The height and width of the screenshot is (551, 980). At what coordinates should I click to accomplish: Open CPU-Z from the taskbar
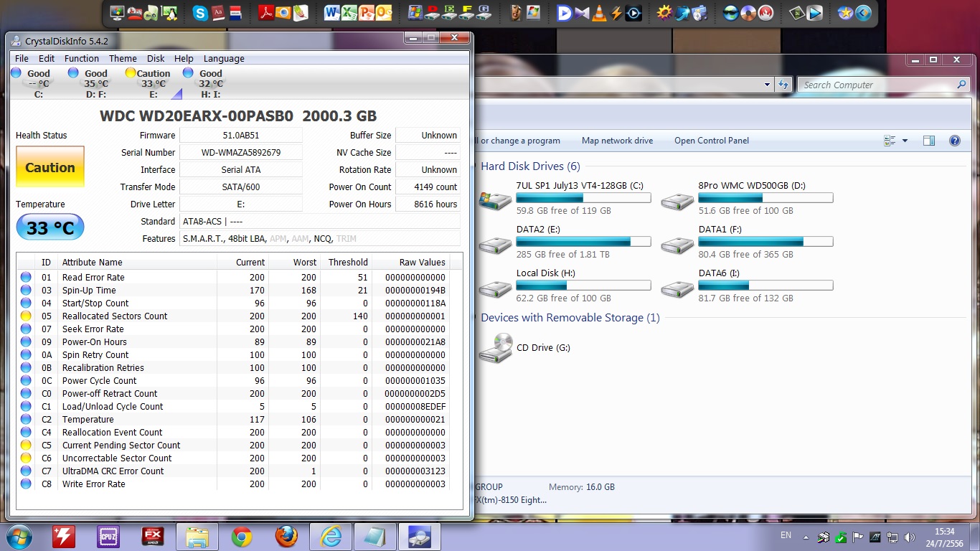(108, 537)
